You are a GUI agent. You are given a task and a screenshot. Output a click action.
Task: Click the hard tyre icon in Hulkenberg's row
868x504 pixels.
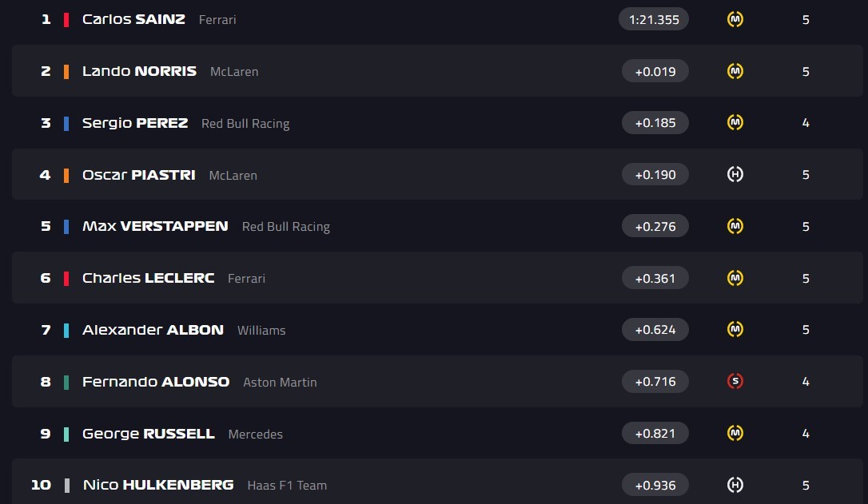coord(735,485)
